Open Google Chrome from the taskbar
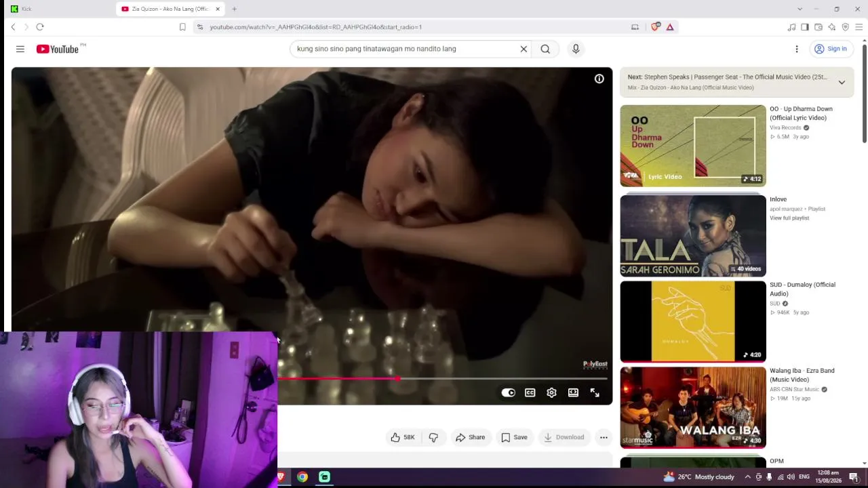Screen dimensions: 868x488 (302, 477)
